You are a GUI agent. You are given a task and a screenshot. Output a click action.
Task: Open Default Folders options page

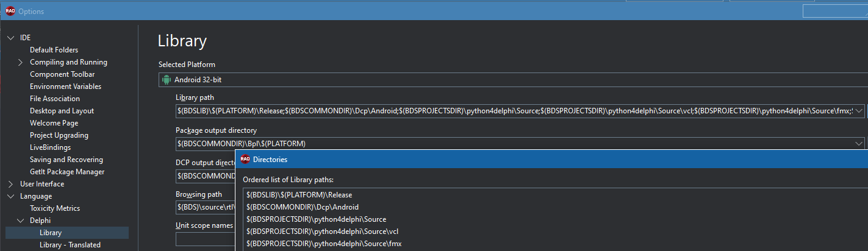coord(54,50)
